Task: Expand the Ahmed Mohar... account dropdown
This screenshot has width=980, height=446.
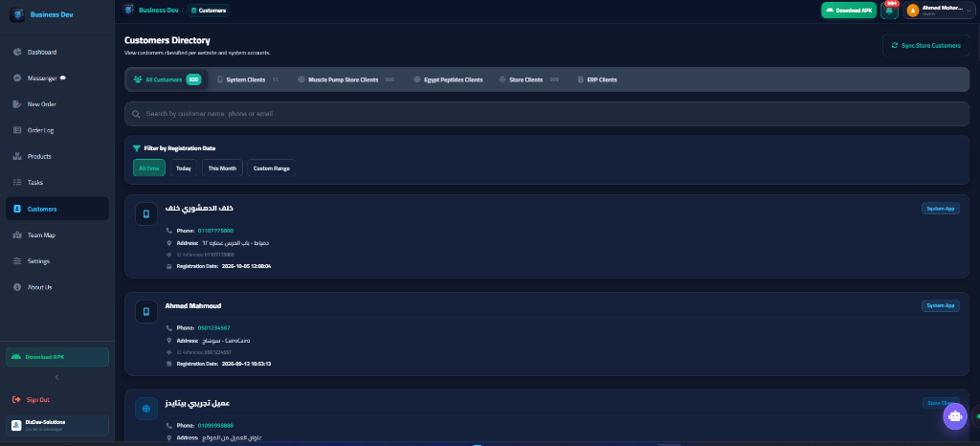Action: pos(939,10)
